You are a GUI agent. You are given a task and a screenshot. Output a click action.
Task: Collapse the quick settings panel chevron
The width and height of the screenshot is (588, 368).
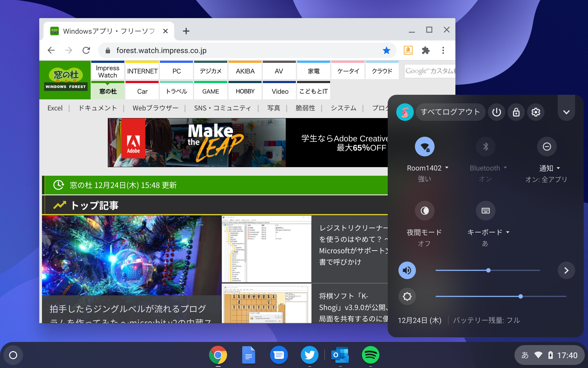tap(566, 112)
